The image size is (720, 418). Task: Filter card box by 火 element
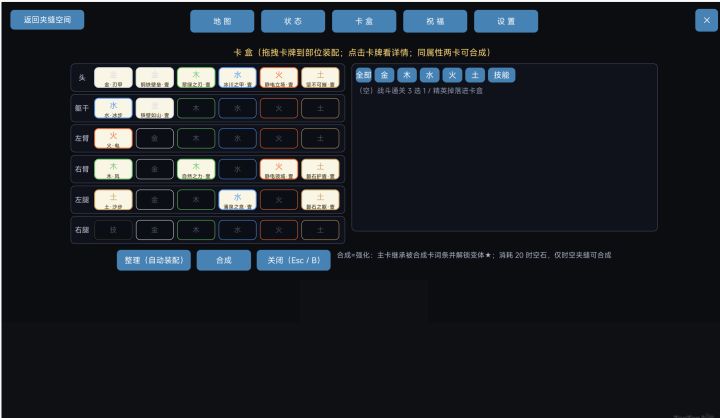point(452,75)
